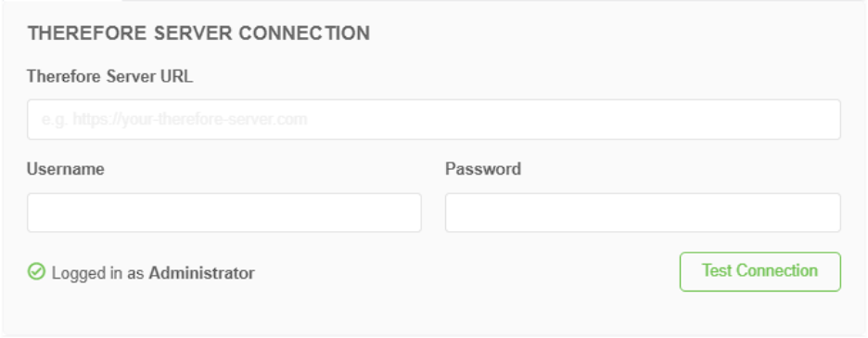
Task: Click the Username field label
Action: coord(66,168)
